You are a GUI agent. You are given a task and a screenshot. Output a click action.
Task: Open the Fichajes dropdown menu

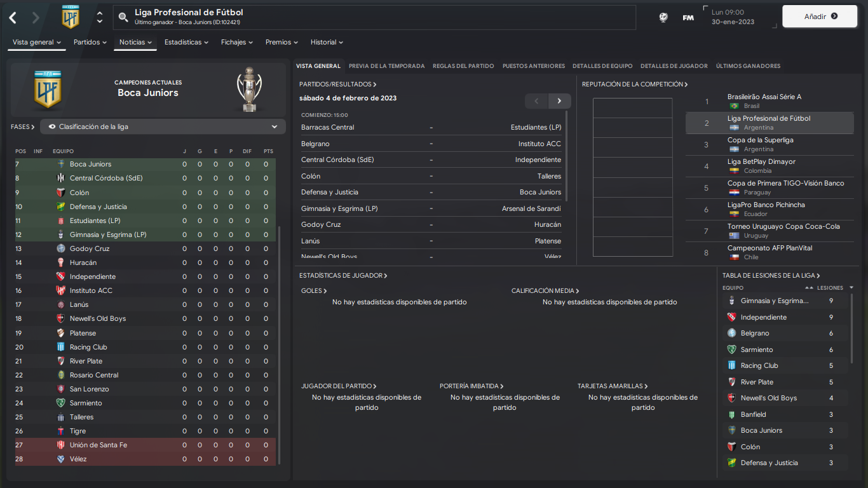pyautogui.click(x=237, y=43)
